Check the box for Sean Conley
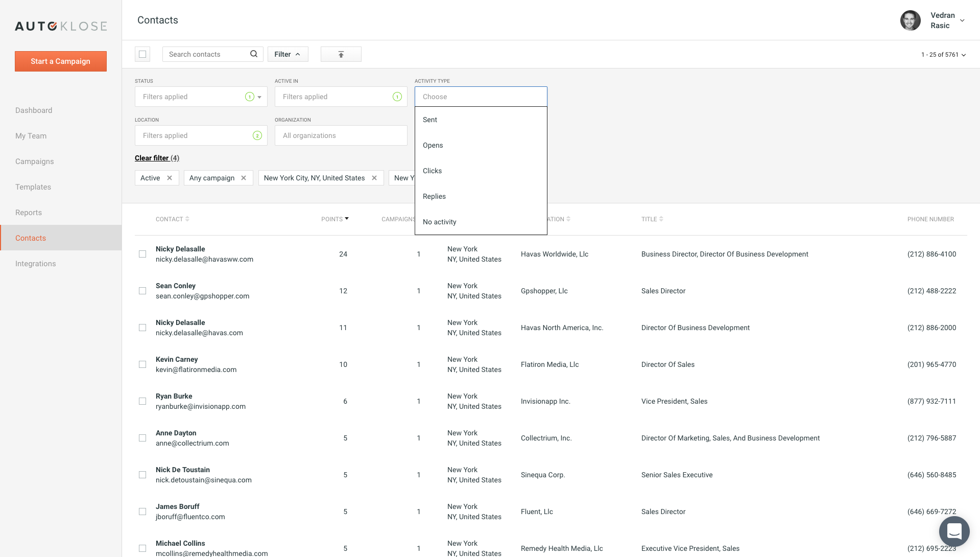This screenshot has height=557, width=980. [142, 291]
